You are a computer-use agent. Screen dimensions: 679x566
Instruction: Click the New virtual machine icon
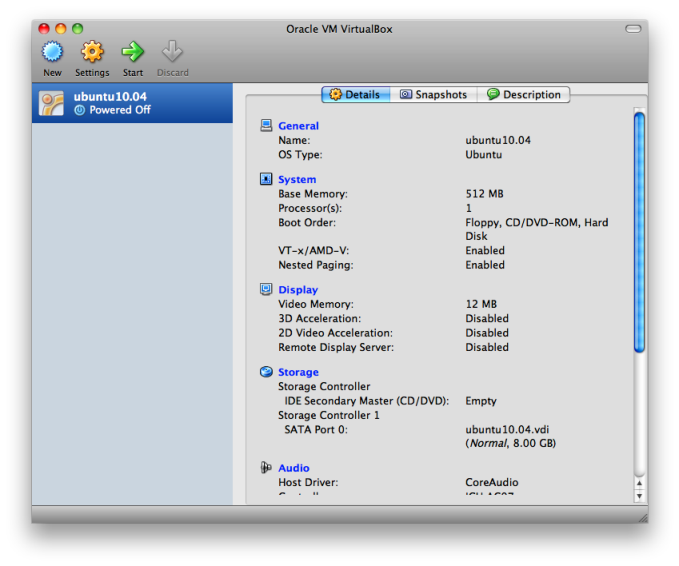click(52, 52)
